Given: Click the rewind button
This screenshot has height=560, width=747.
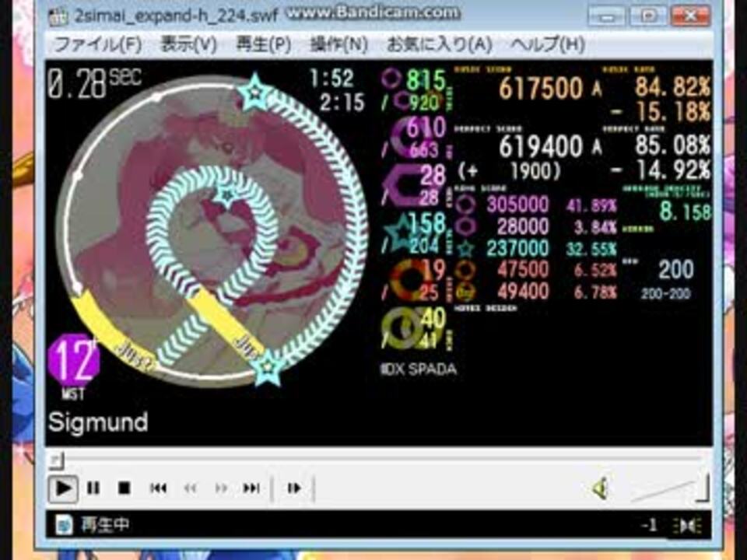Looking at the screenshot, I should click(x=190, y=488).
